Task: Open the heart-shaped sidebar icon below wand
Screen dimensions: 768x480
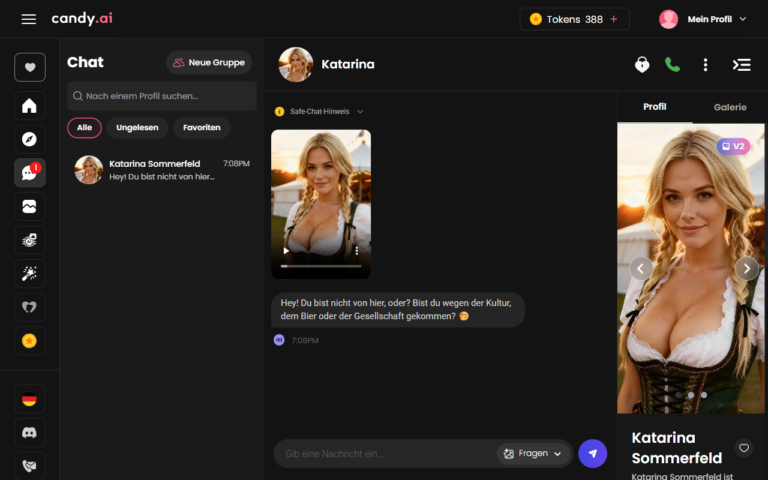Action: click(x=30, y=307)
